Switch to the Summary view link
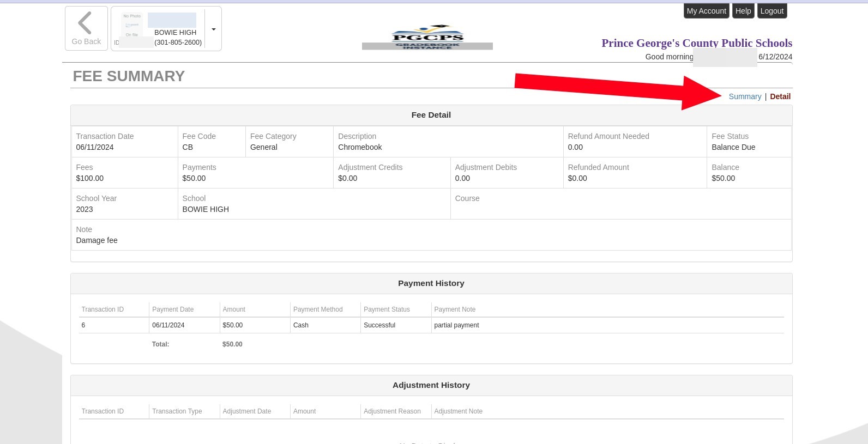Image resolution: width=868 pixels, height=444 pixels. click(745, 96)
